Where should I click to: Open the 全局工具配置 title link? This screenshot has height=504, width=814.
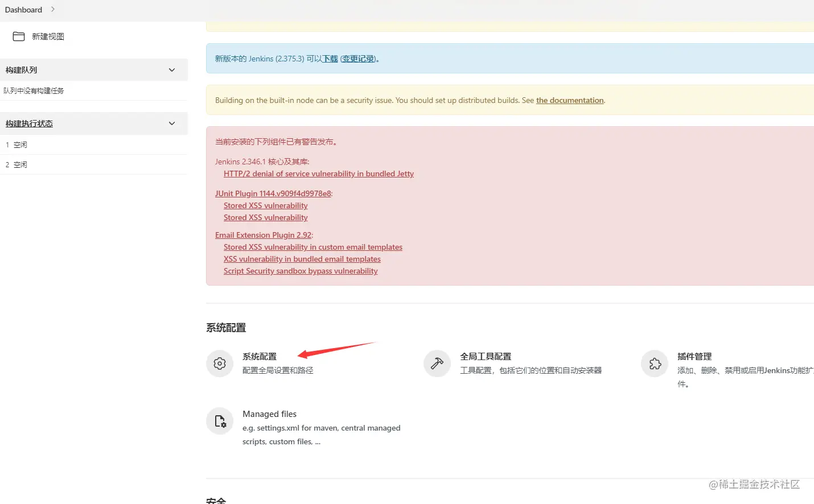(486, 357)
